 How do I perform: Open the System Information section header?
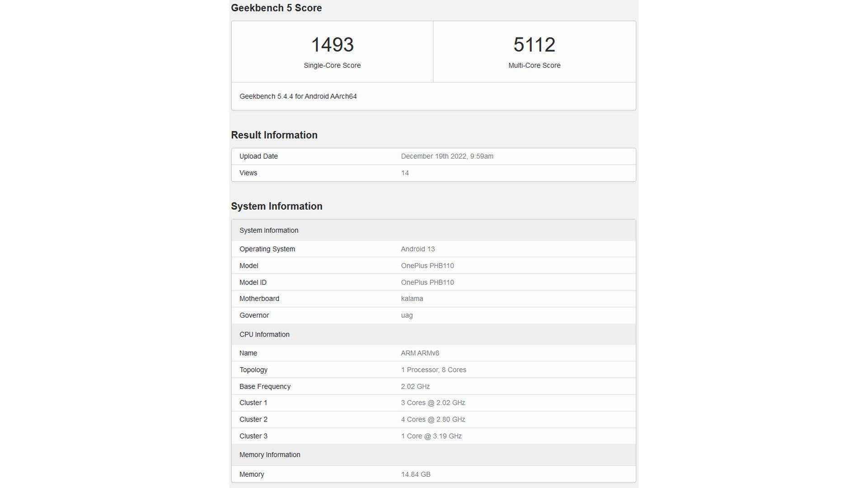(277, 206)
